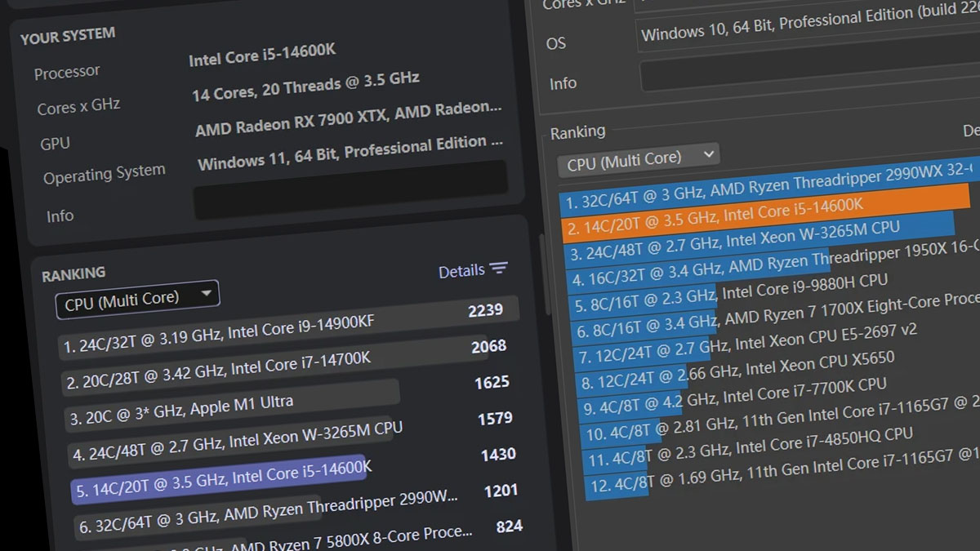Open Details filter icon in left Ranking panel
This screenshot has width=980, height=551.
pyautogui.click(x=498, y=268)
